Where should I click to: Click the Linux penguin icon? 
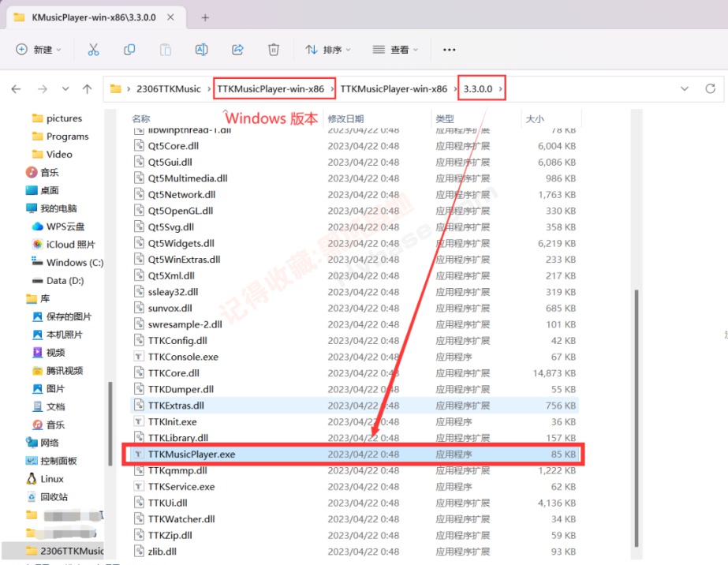coord(32,478)
